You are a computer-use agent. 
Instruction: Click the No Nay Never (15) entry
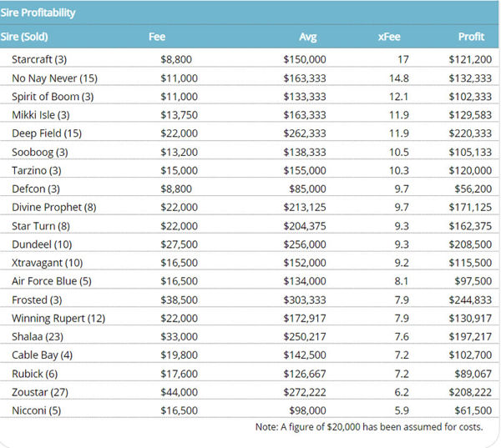pos(55,78)
